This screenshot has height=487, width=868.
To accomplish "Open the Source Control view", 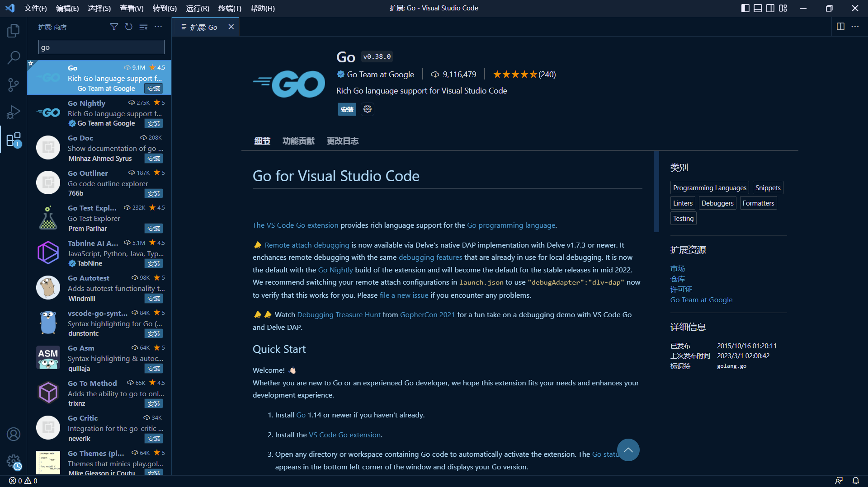I will click(x=14, y=84).
